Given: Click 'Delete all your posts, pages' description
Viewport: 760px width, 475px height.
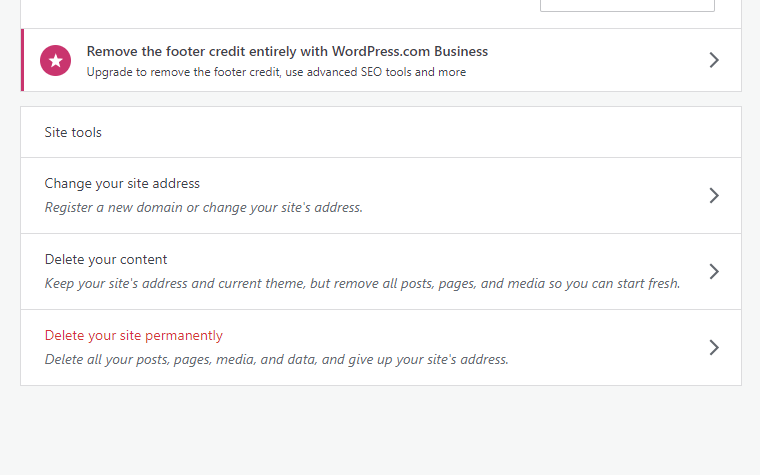Looking at the screenshot, I should click(130, 360).
